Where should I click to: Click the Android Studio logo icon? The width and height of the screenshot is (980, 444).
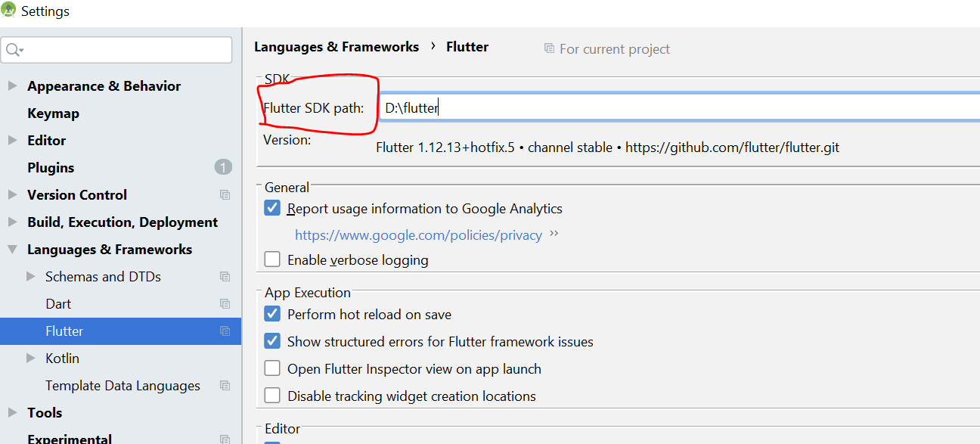10,11
